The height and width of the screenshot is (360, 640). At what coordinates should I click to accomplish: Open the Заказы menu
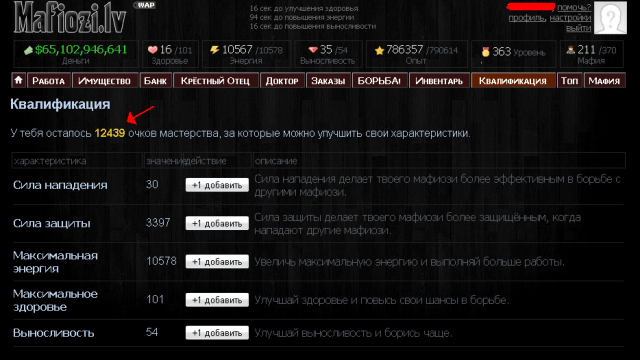[328, 80]
